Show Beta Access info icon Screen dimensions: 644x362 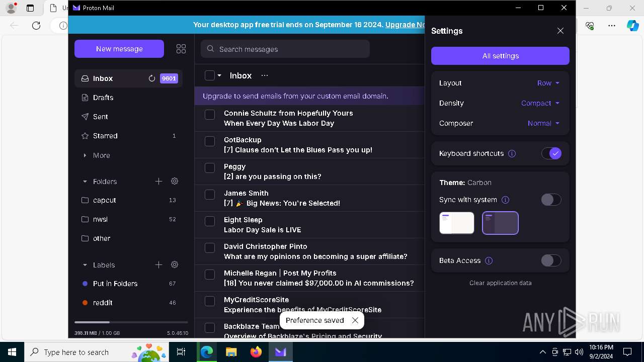[x=489, y=260]
